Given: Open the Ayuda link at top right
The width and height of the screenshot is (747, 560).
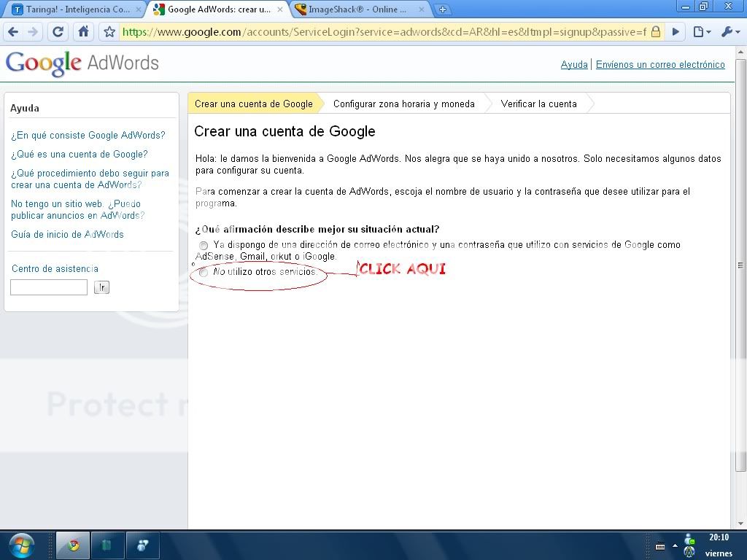Looking at the screenshot, I should [x=574, y=65].
